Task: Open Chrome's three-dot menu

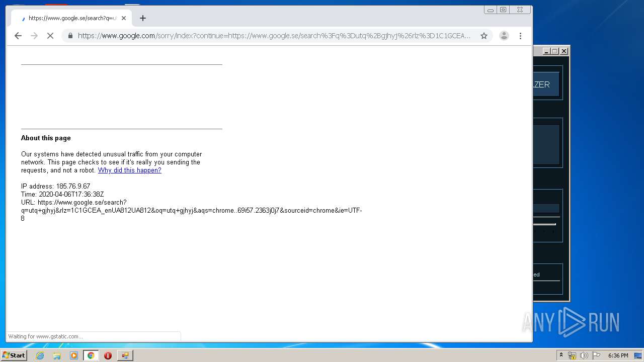Action: [520, 36]
